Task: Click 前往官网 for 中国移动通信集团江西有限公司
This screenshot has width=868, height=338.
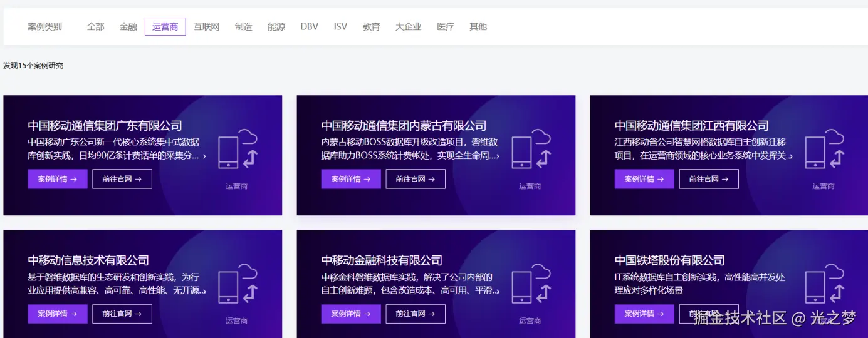Action: pos(709,179)
